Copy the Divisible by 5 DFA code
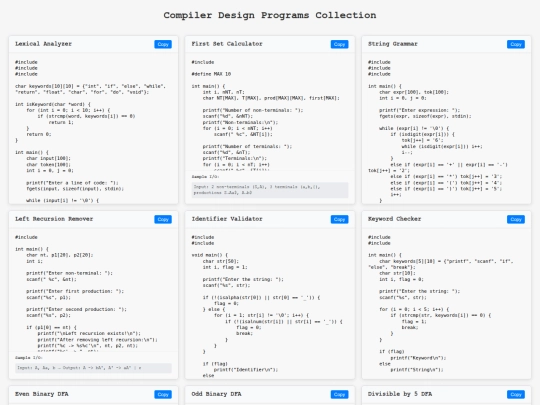The width and height of the screenshot is (540, 405). pyautogui.click(x=516, y=394)
